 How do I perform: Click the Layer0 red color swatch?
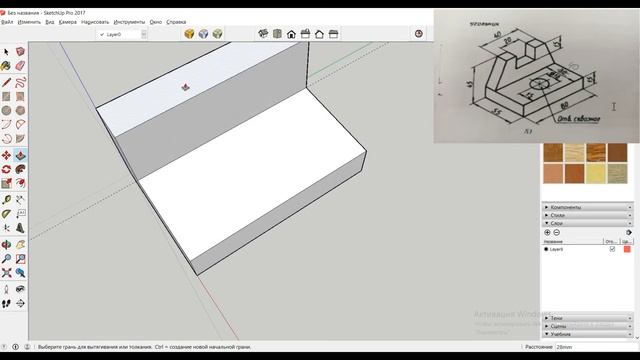(x=627, y=249)
